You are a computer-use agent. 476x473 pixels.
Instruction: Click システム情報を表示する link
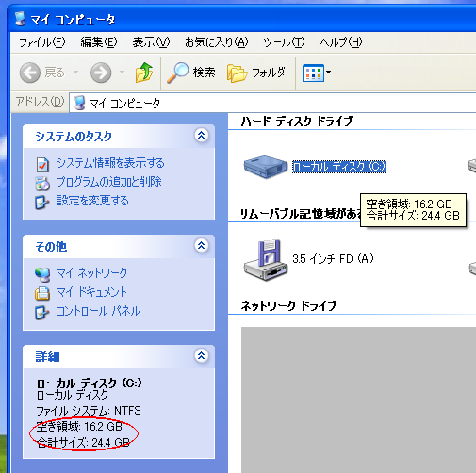click(x=110, y=163)
